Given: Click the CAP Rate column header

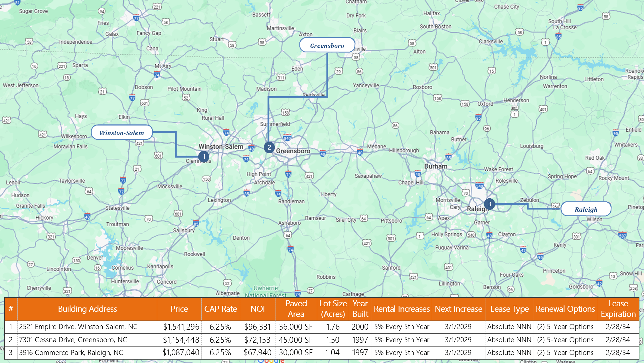Looking at the screenshot, I should [220, 309].
